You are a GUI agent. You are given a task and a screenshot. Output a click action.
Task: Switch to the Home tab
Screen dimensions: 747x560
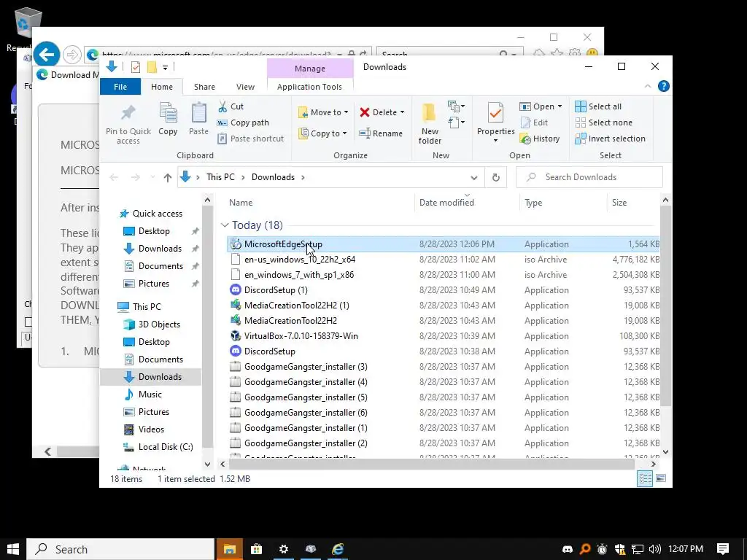pos(162,87)
